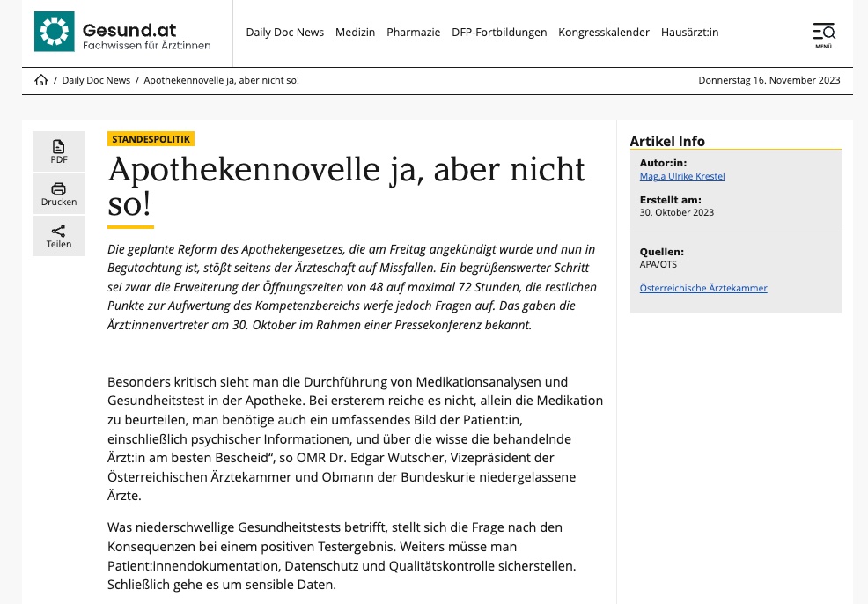The height and width of the screenshot is (604, 868).
Task: Select Medizin in top navigation
Action: point(355,33)
